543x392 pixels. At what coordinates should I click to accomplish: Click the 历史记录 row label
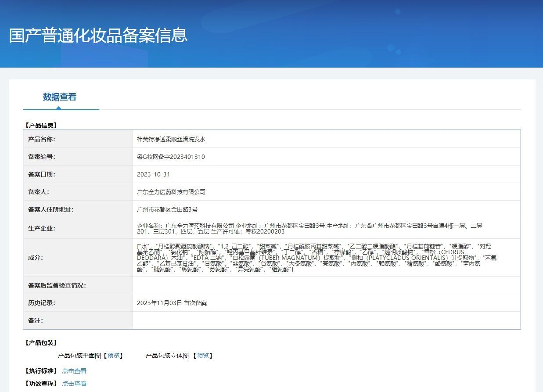click(42, 303)
